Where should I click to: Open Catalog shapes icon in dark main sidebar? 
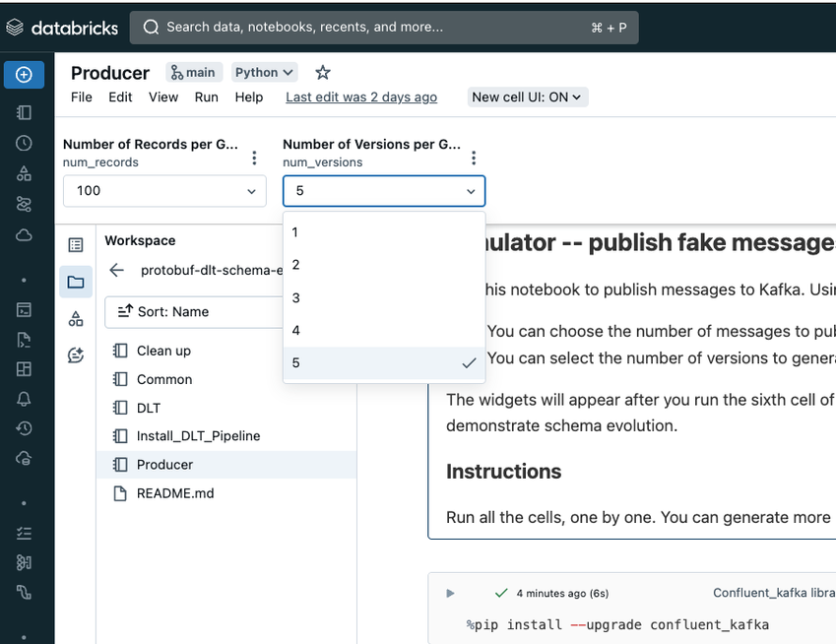tap(24, 173)
